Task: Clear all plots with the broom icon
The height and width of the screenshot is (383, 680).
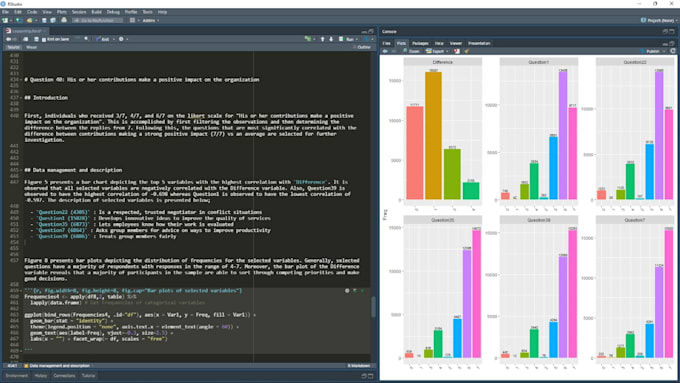Action: click(x=467, y=51)
